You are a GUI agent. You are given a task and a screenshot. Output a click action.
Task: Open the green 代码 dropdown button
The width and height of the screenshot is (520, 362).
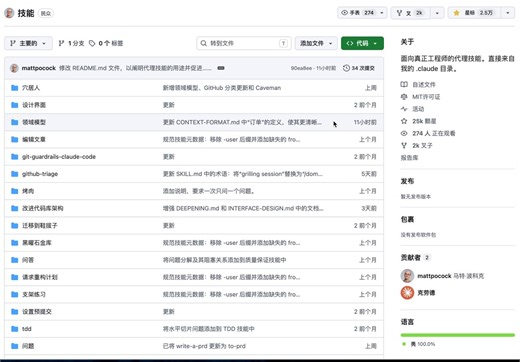tap(362, 43)
